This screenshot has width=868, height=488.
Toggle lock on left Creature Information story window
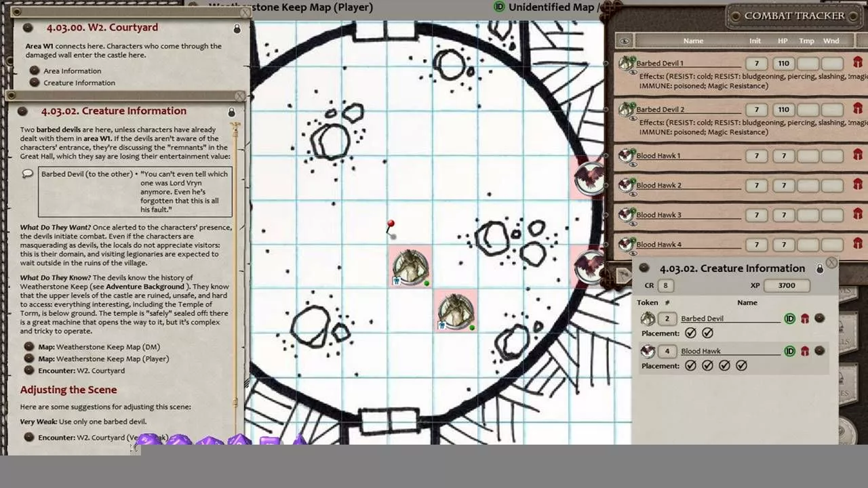point(231,112)
